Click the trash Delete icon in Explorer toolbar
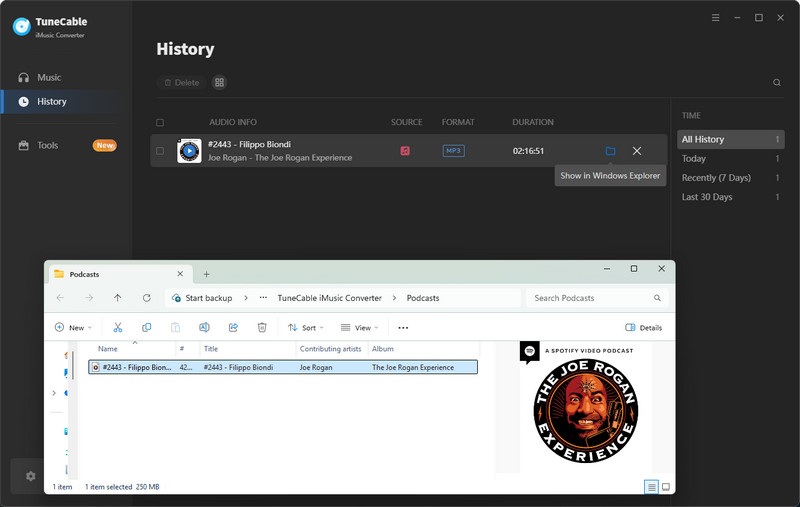 [x=262, y=327]
